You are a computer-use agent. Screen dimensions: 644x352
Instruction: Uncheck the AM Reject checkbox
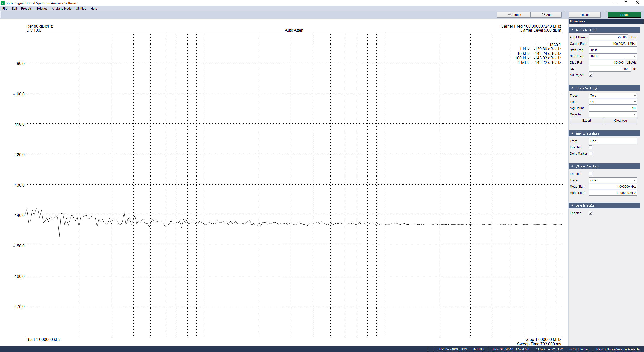click(x=591, y=75)
